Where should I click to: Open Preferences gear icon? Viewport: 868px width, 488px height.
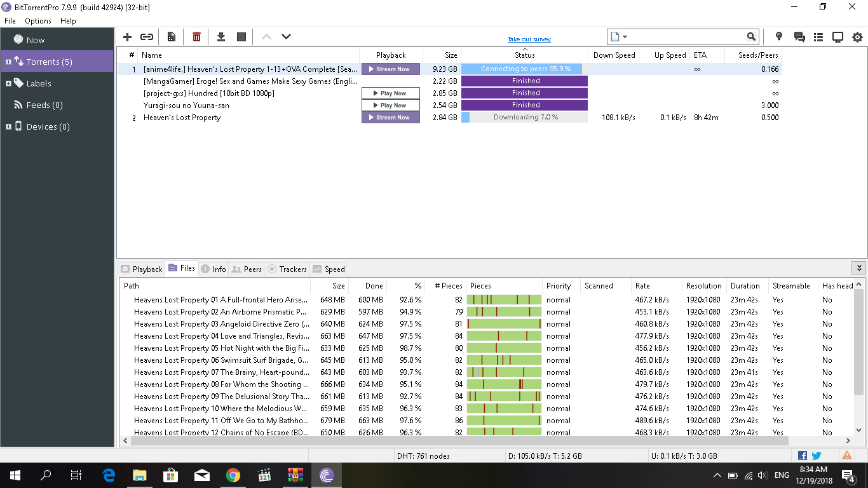click(857, 37)
